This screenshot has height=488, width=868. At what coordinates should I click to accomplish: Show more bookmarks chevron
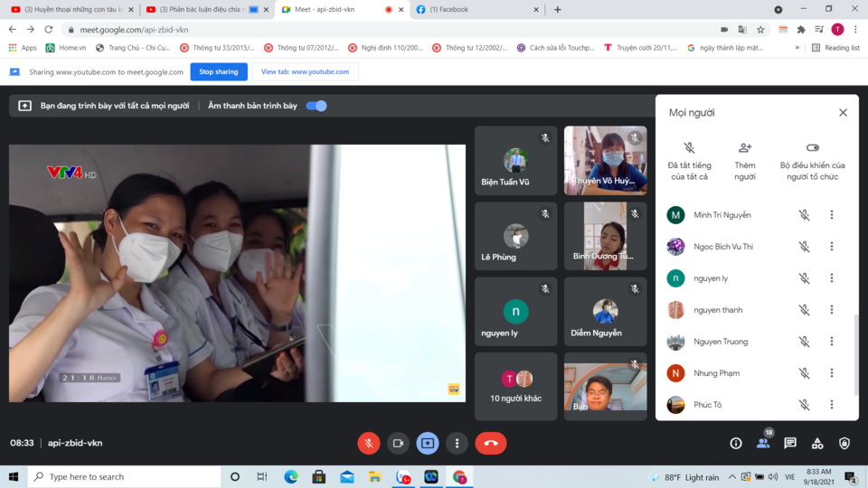click(x=797, y=48)
